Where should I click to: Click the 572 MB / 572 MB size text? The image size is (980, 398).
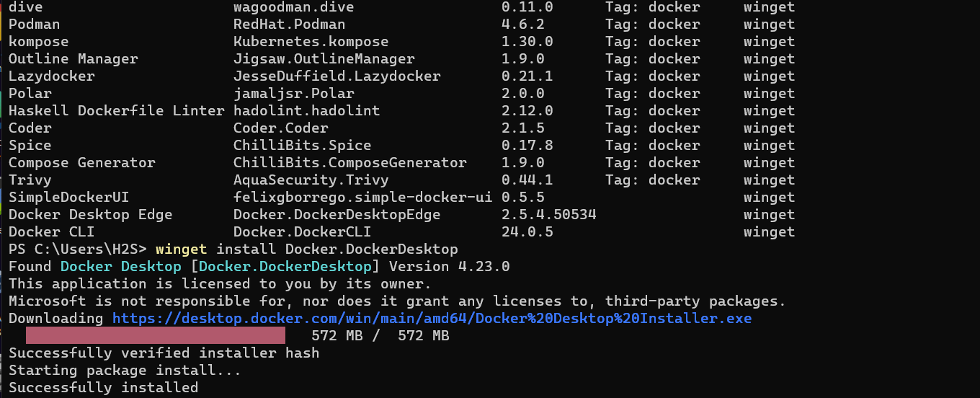point(380,336)
